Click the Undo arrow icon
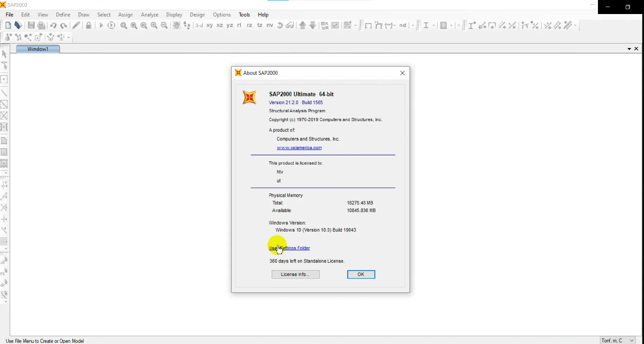This screenshot has height=344, width=644. pos(53,25)
